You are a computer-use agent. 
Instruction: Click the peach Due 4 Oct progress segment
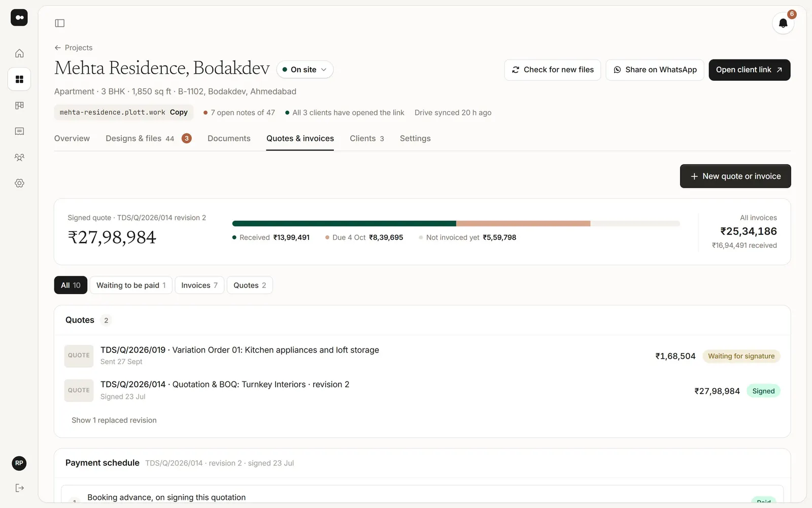523,224
